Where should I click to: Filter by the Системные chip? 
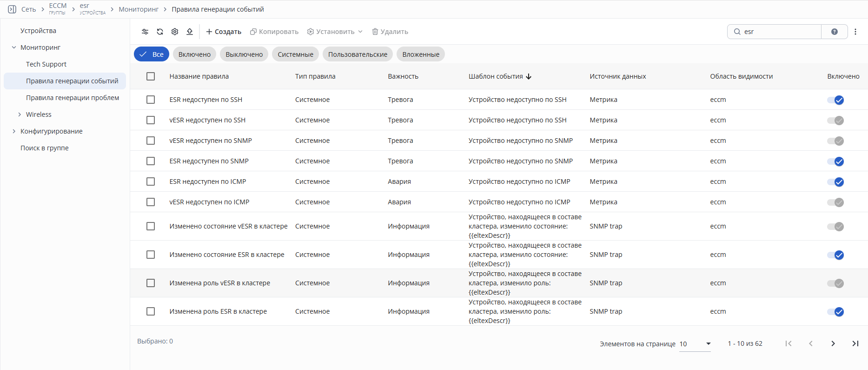pyautogui.click(x=296, y=54)
